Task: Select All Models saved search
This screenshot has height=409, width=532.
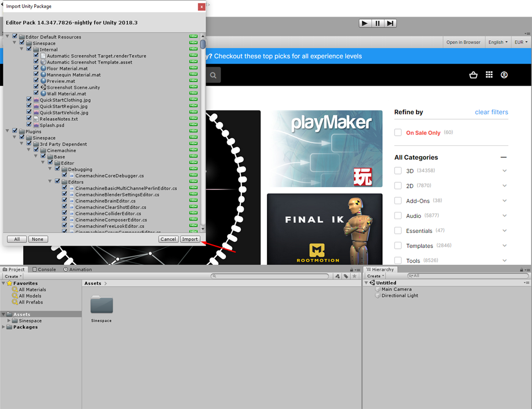Action: 27,296
